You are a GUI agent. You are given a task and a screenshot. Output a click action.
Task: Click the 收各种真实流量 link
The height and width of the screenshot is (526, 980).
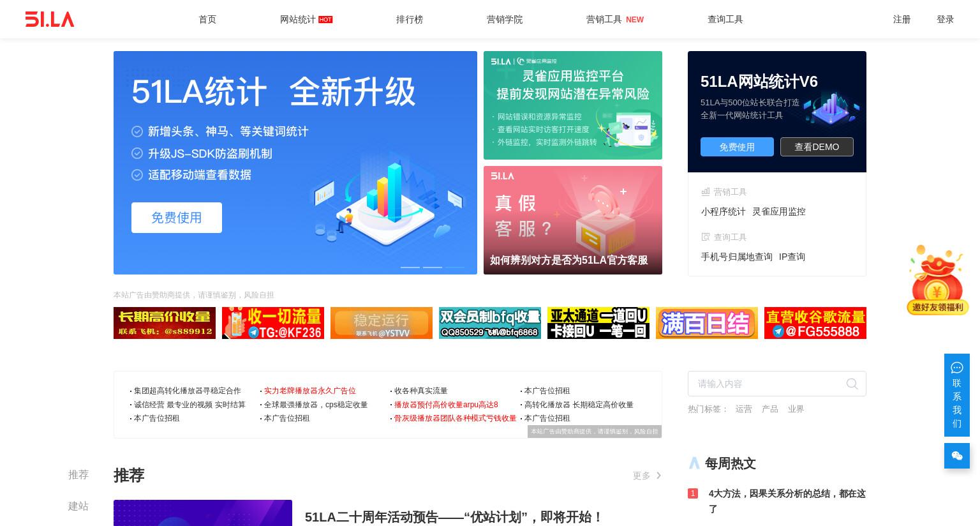(x=420, y=391)
